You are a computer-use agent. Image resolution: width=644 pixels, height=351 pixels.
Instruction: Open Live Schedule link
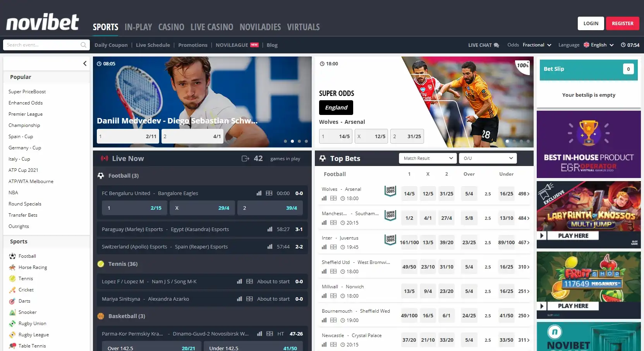(153, 45)
